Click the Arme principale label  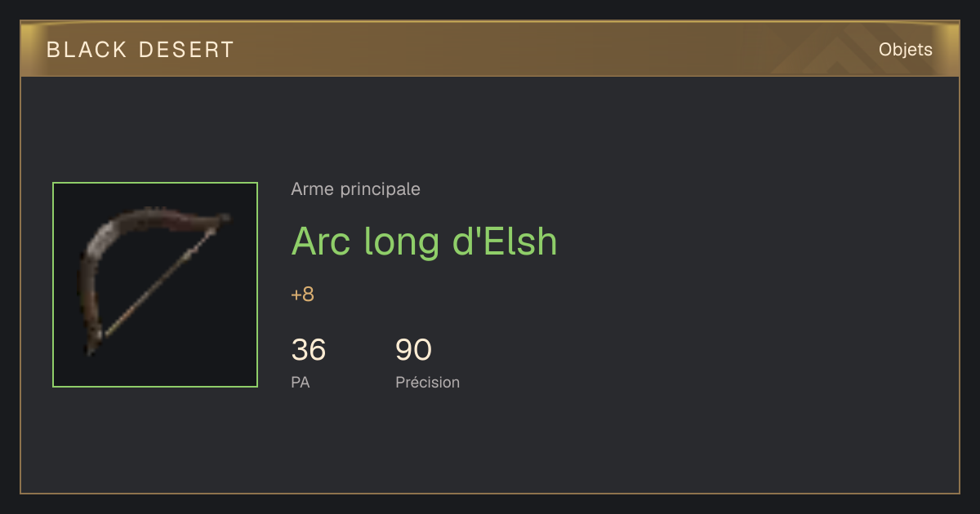355,189
